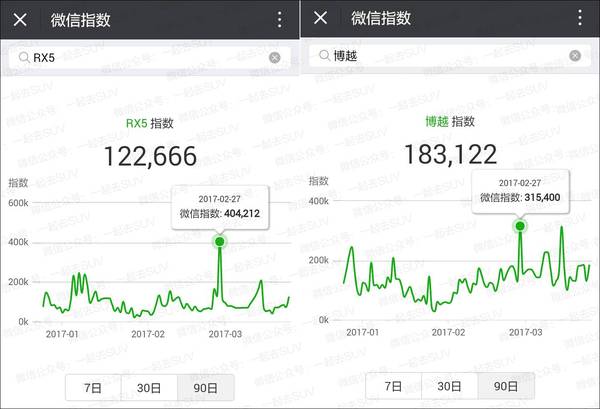
Task: Click the 600k axis label in RX5 chart
Action: [x=18, y=203]
